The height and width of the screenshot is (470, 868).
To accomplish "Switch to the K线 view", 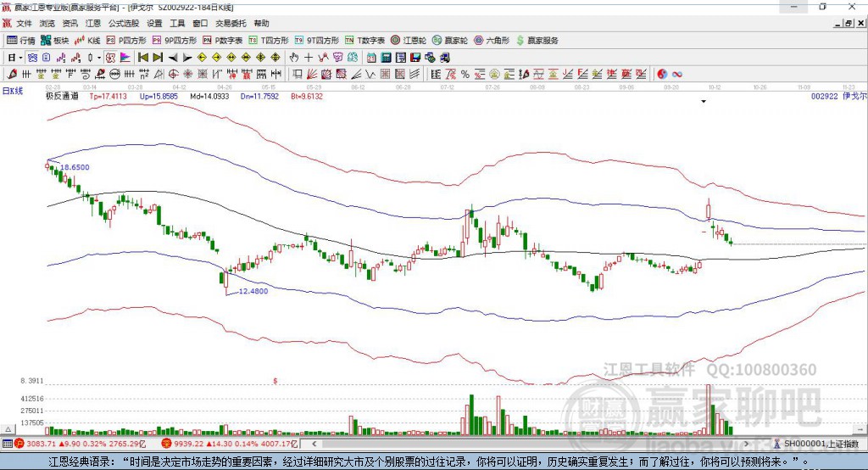I will tap(87, 41).
